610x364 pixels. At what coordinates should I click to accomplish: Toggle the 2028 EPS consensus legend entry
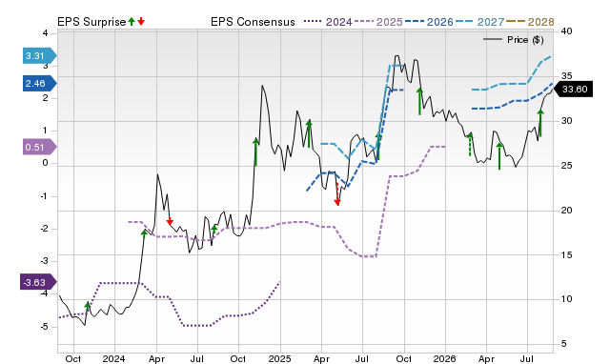[x=530, y=22]
